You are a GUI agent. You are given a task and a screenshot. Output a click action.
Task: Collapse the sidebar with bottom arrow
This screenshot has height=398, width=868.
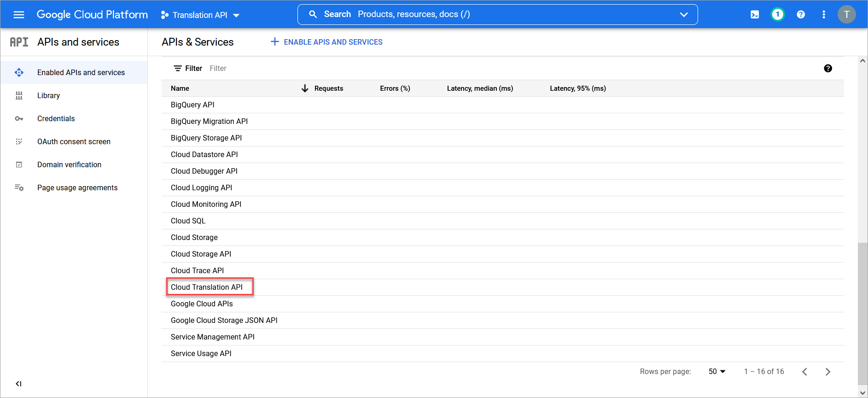(18, 384)
